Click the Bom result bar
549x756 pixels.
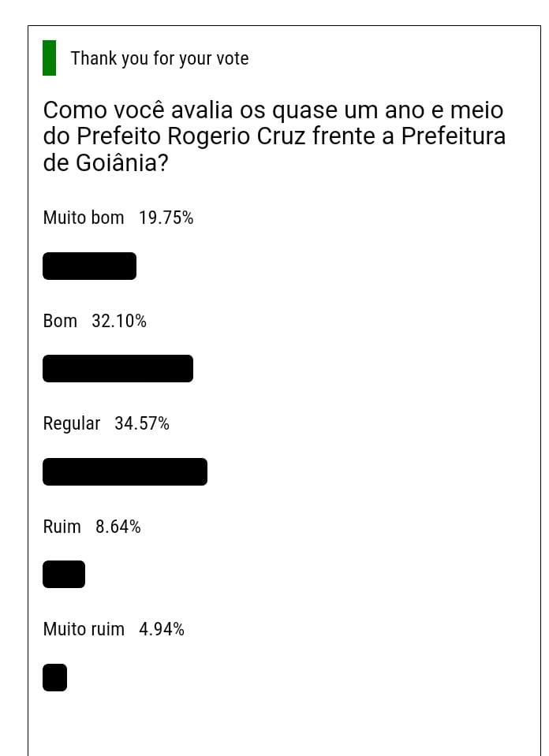tap(118, 368)
